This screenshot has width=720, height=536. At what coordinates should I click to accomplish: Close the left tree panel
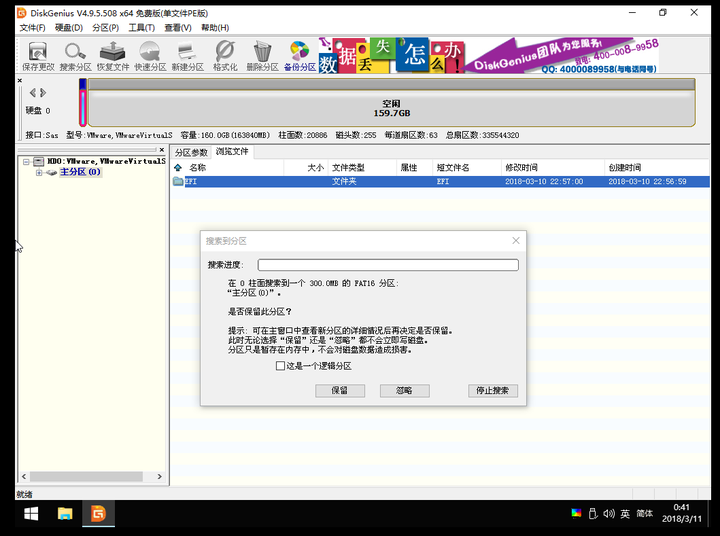coord(162,150)
